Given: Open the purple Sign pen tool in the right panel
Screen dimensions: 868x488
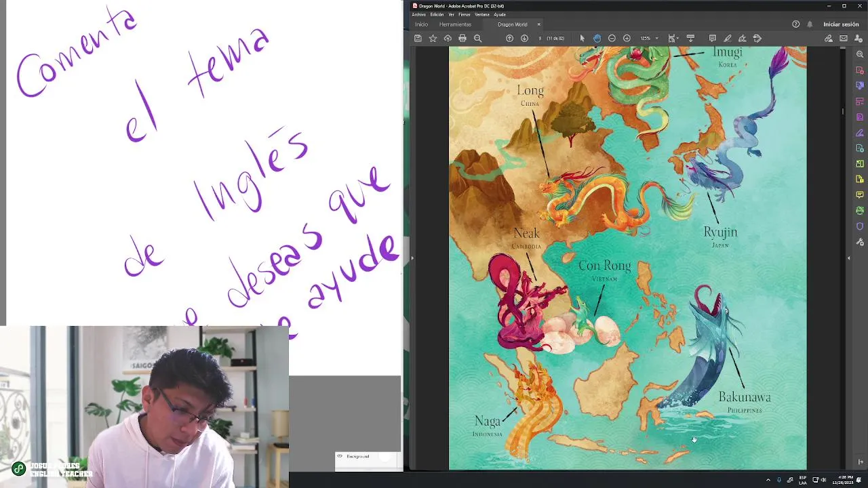Looking at the screenshot, I should (860, 133).
